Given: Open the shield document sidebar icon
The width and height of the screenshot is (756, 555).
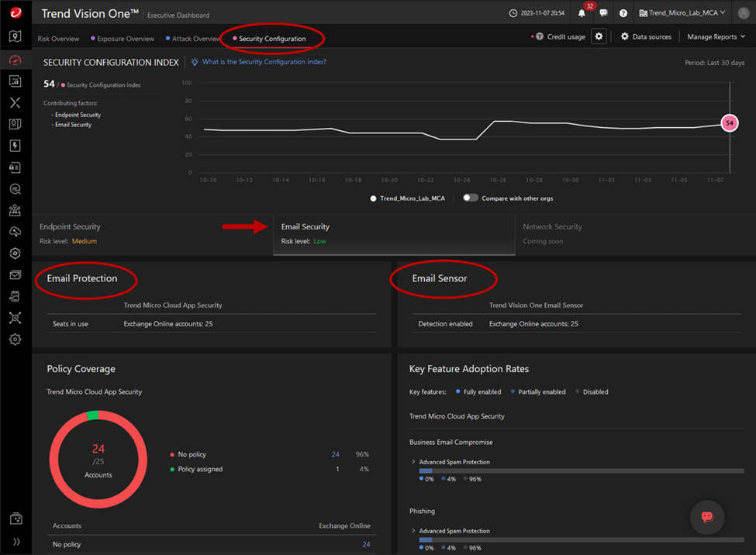Looking at the screenshot, I should click(x=16, y=124).
